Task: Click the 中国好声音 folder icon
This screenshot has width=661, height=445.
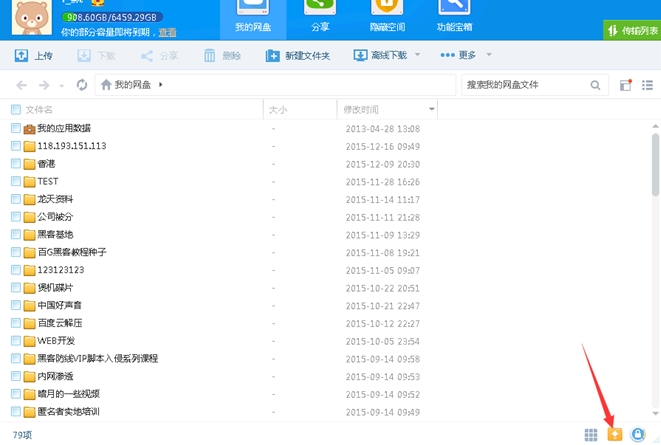Action: pos(30,306)
